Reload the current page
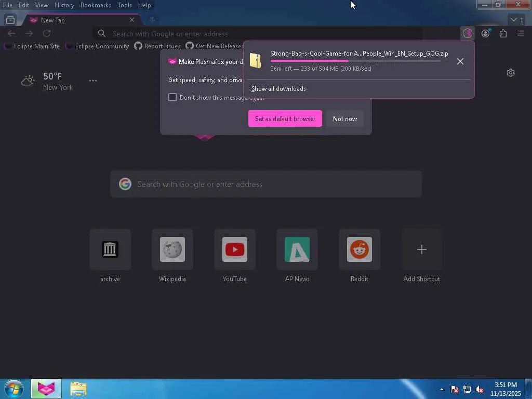 tap(47, 33)
